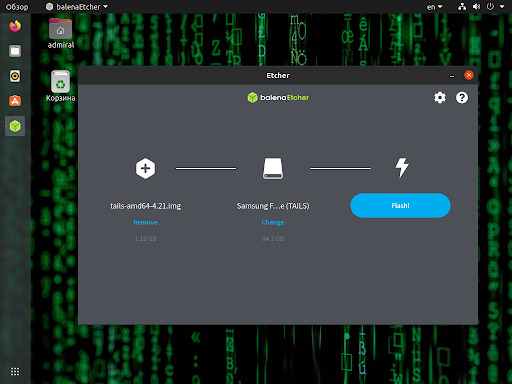
Task: Open Files manager in the dock
Action: pos(15,51)
